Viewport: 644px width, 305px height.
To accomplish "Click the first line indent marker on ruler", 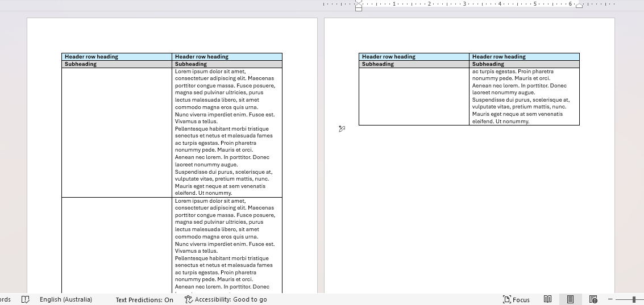I will tap(359, 2).
